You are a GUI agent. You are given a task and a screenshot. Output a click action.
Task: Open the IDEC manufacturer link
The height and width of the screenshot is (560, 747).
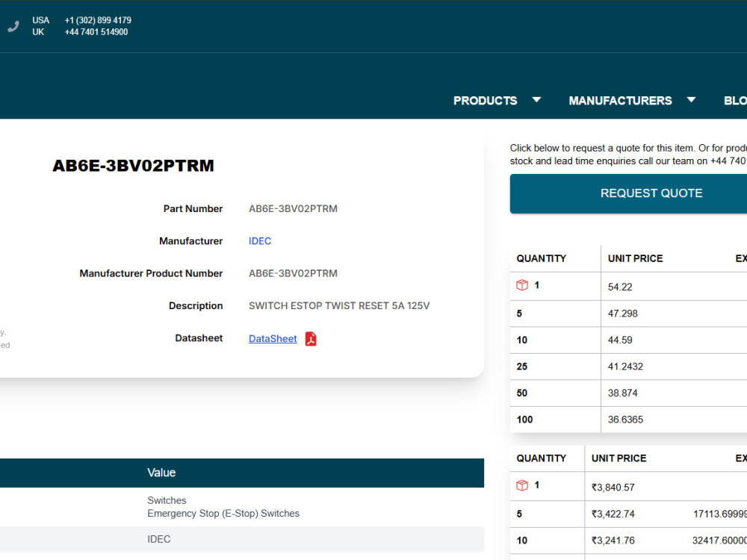coord(260,241)
